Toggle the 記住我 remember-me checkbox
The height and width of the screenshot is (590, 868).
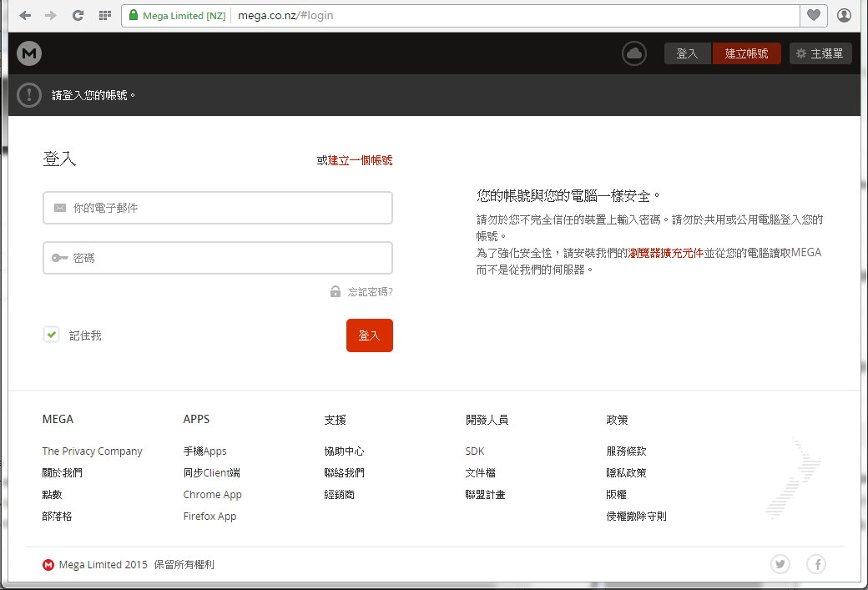click(52, 335)
